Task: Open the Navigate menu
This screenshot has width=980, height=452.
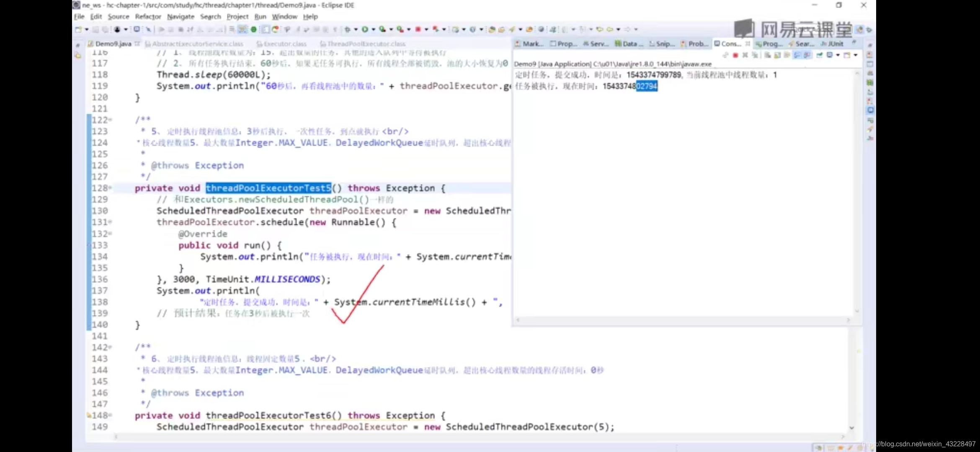Action: pos(181,17)
